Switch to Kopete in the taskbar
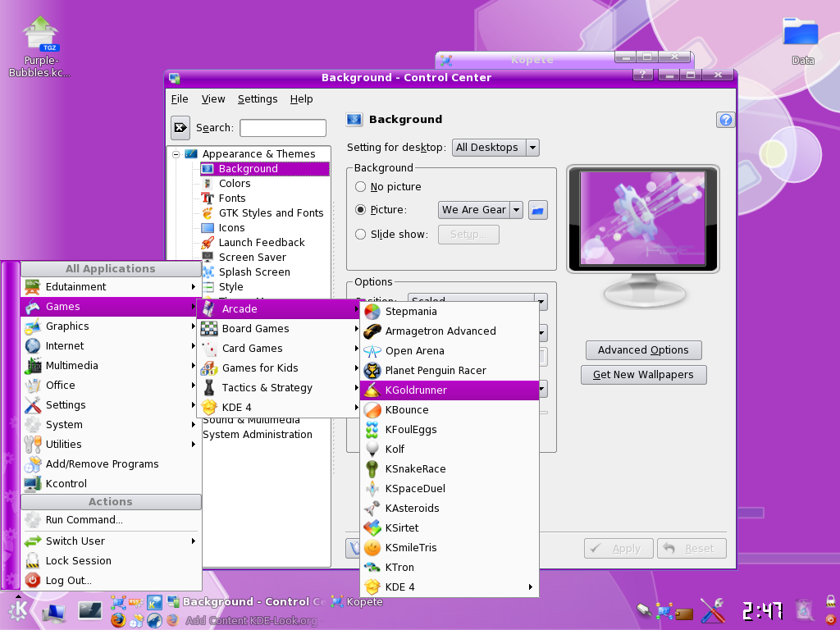Screen dimensions: 840x630 pyautogui.click(x=358, y=601)
